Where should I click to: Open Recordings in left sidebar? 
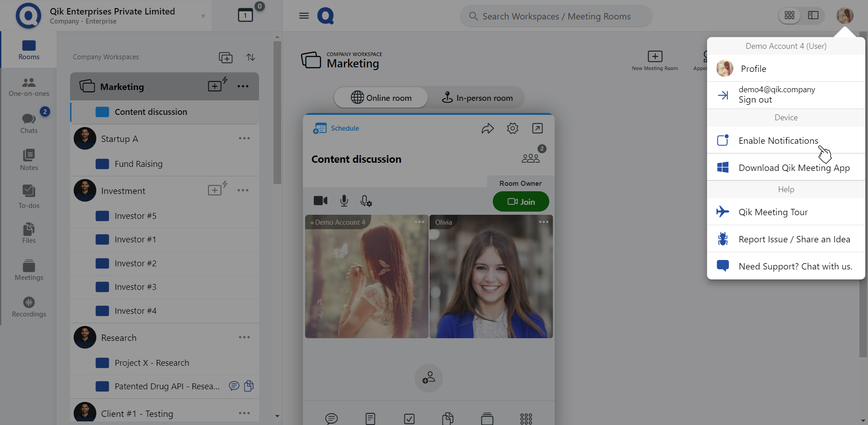click(x=29, y=307)
